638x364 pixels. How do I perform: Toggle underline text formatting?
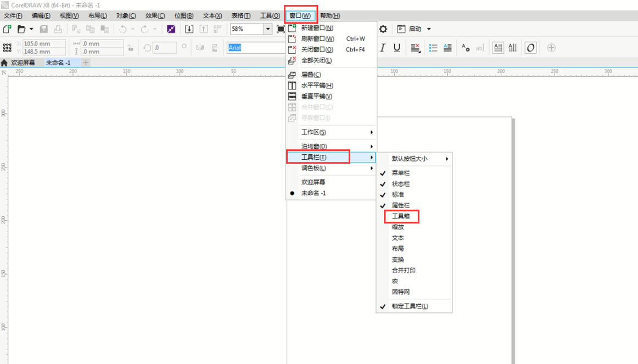click(397, 48)
